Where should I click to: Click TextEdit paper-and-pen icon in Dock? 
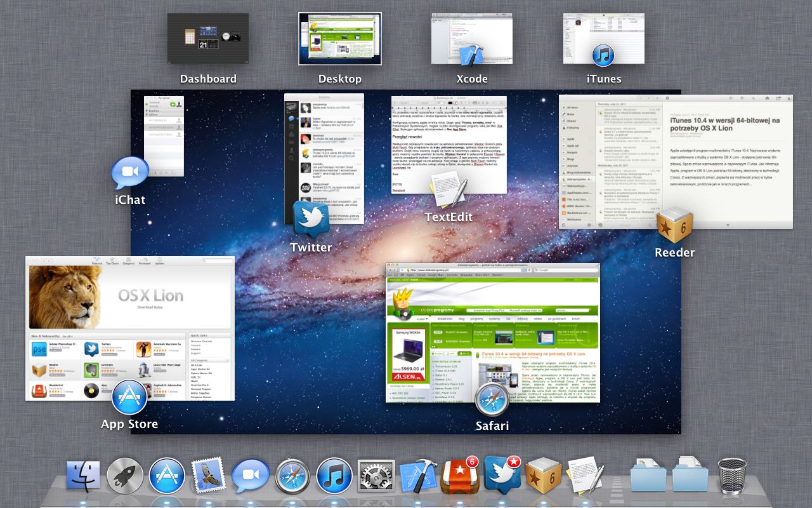click(x=585, y=476)
